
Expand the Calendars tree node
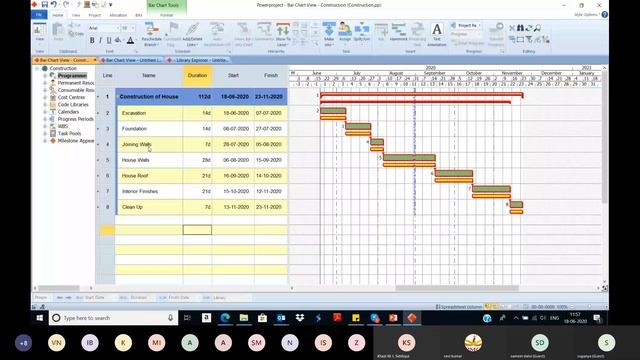[x=45, y=112]
